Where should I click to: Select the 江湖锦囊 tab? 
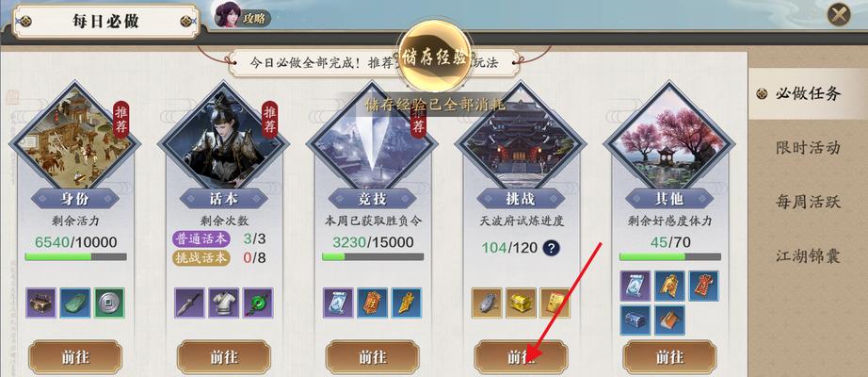(808, 256)
